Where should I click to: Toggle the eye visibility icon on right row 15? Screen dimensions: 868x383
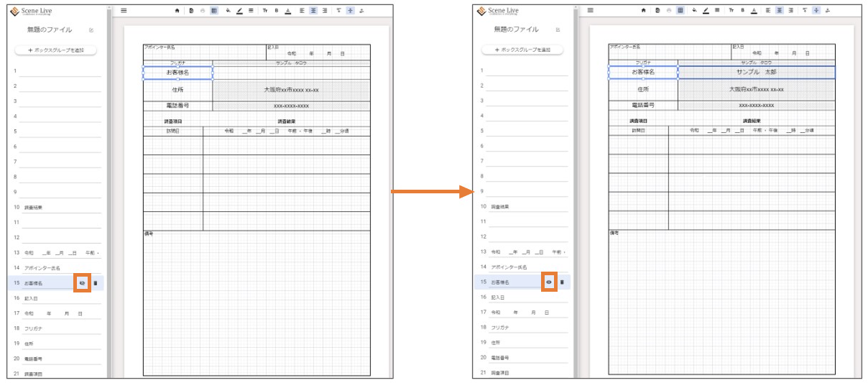[549, 282]
